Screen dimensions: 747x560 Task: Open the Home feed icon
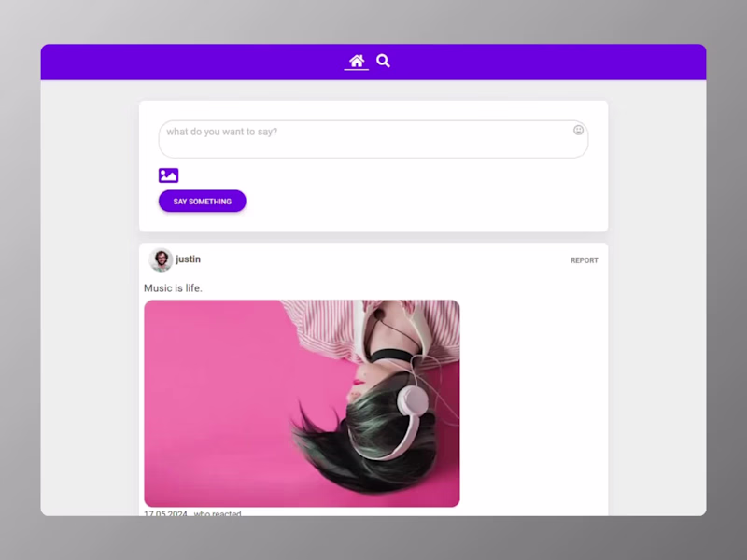(357, 61)
